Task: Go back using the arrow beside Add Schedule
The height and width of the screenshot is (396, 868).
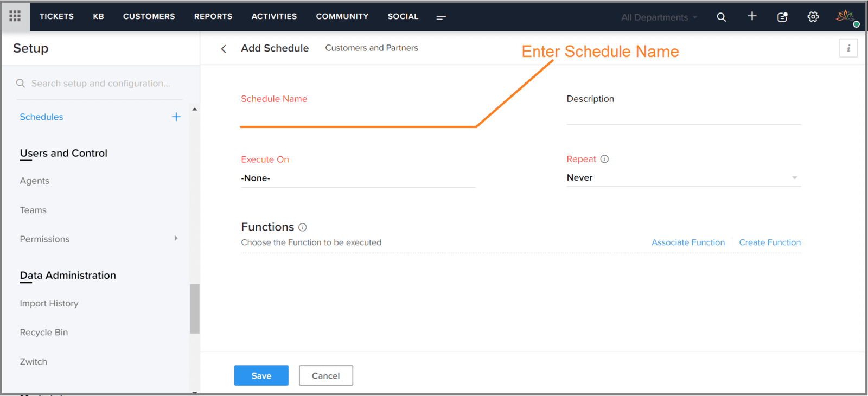Action: click(x=224, y=49)
